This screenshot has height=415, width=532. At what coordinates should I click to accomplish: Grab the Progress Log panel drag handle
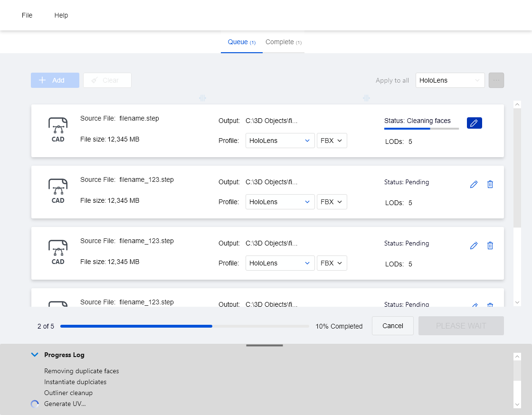click(x=265, y=346)
